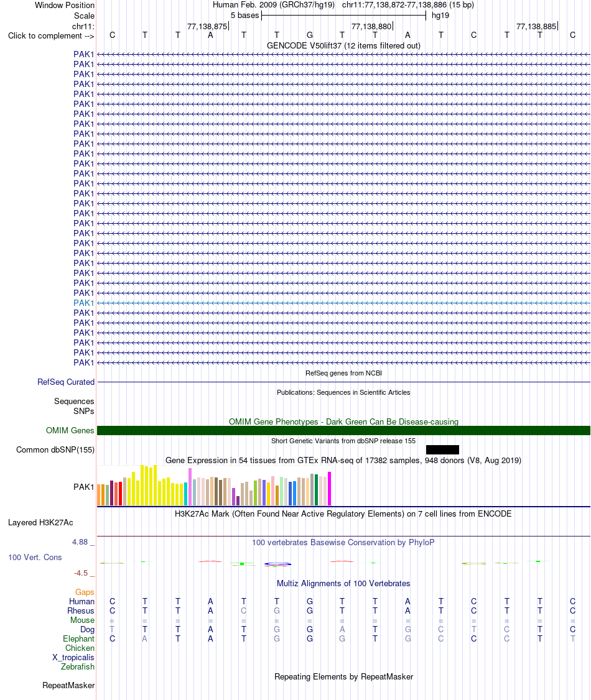Click the '5 bases' scale bar label
Screen dimensions: 591x700
coord(244,15)
